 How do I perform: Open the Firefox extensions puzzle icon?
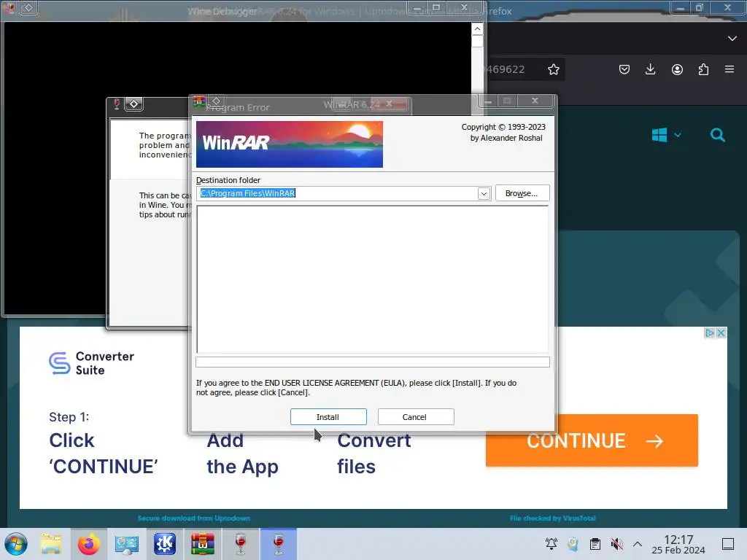(703, 69)
